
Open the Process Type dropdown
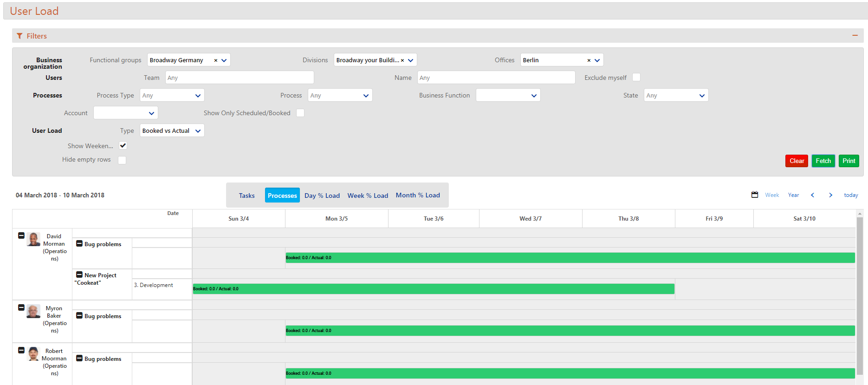point(172,96)
